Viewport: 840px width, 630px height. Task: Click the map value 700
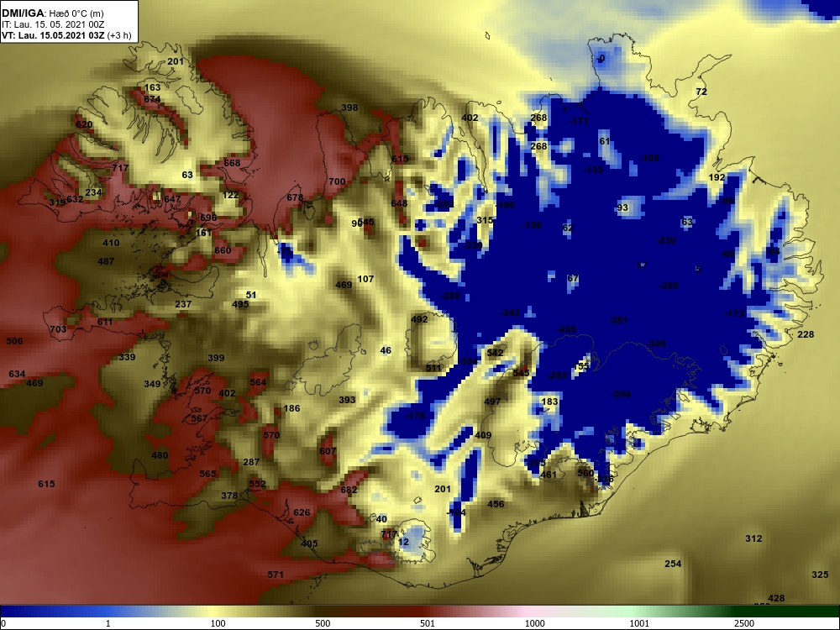coord(337,181)
